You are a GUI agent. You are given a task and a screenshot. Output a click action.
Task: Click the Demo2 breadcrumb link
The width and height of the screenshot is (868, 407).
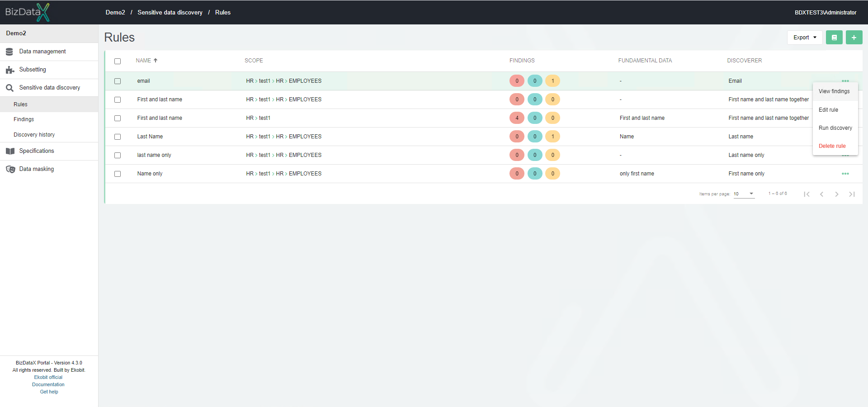pos(115,12)
